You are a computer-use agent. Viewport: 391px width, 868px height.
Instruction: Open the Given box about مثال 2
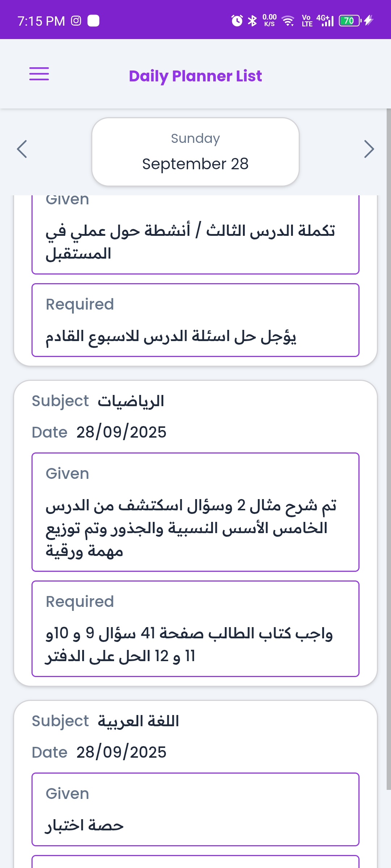point(195,512)
